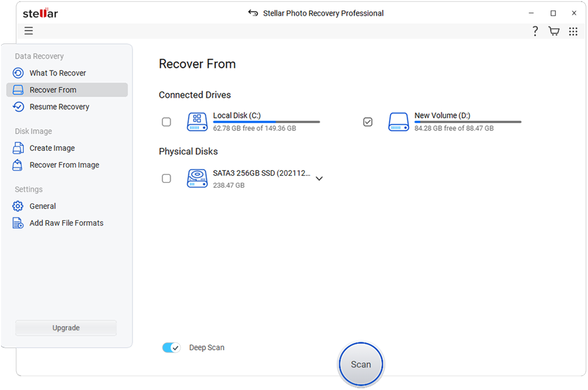The height and width of the screenshot is (390, 588).
Task: Click the Resume Recovery icon
Action: pyautogui.click(x=18, y=107)
